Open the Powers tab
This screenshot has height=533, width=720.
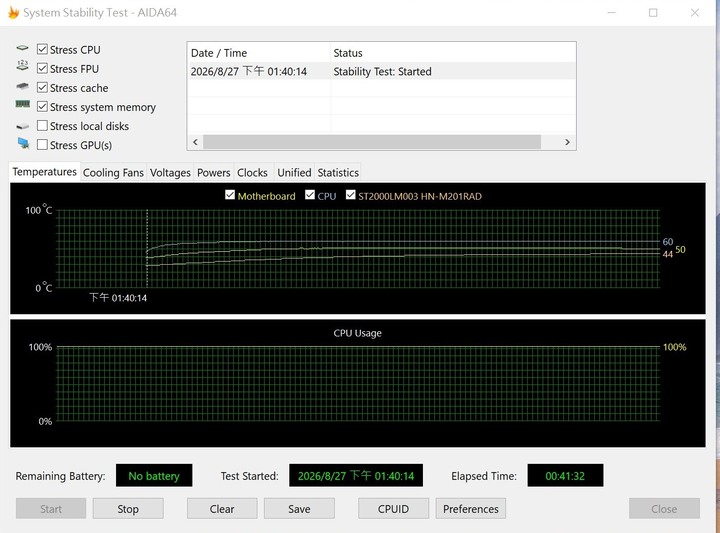point(214,173)
